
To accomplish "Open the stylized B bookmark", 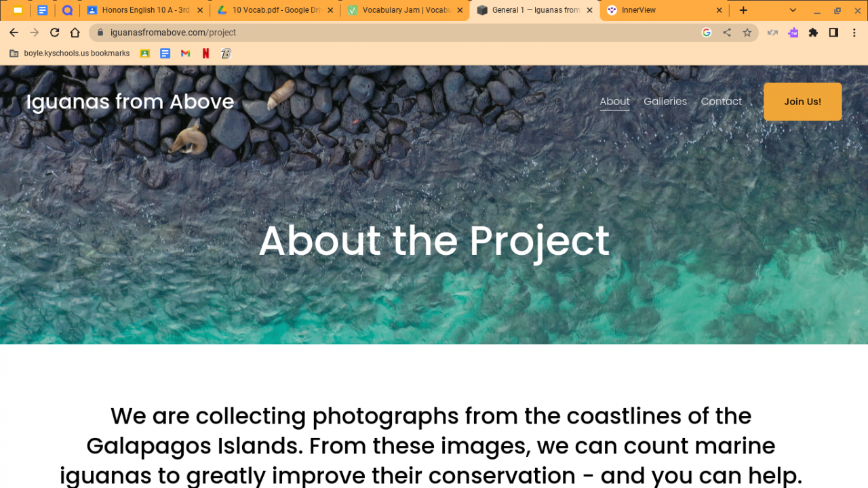I will 226,54.
